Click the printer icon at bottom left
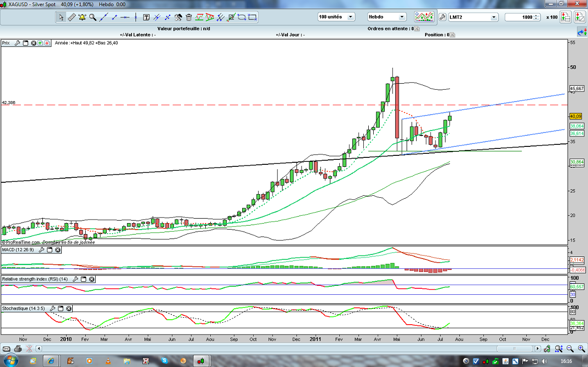 tap(18, 348)
